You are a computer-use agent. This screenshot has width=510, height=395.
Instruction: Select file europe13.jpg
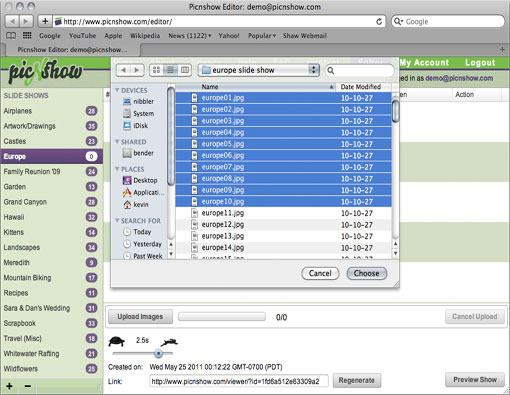click(x=283, y=236)
